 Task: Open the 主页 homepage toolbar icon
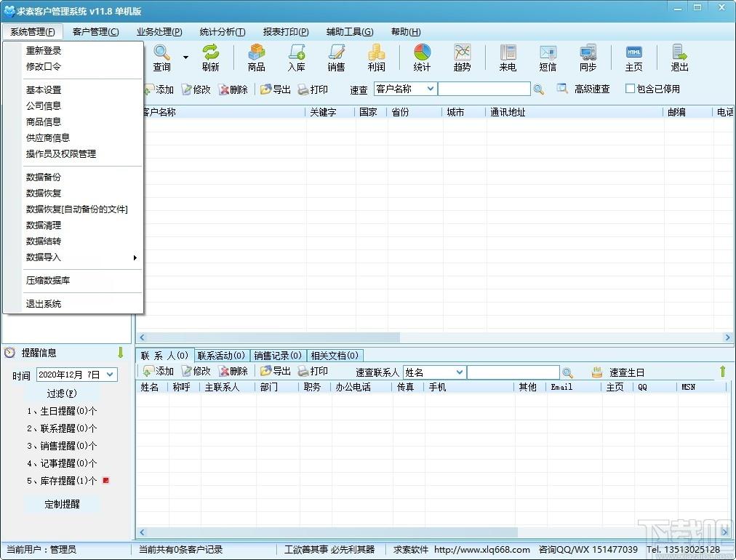(633, 57)
